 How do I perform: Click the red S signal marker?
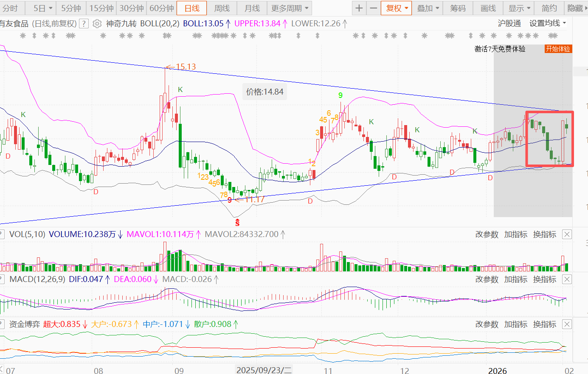click(237, 223)
